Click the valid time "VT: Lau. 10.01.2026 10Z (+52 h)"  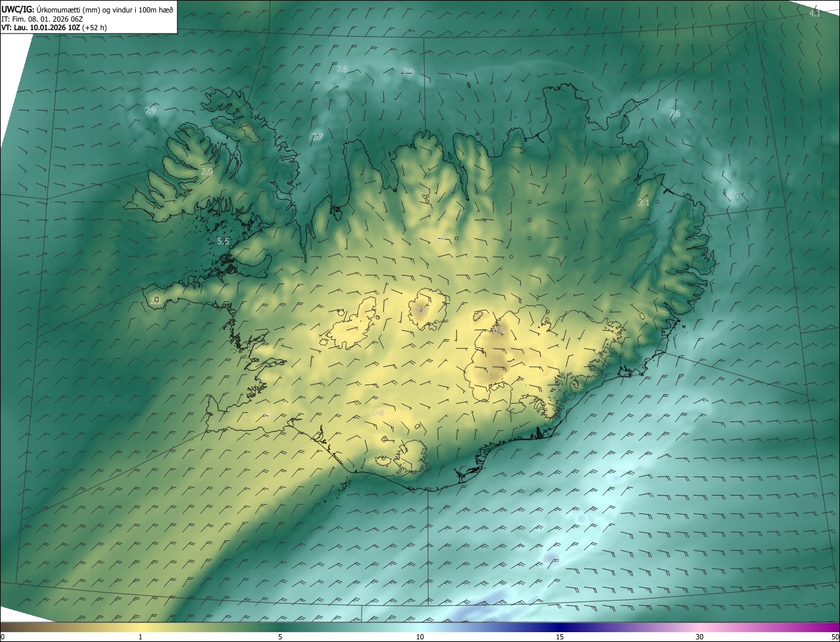coord(54,28)
